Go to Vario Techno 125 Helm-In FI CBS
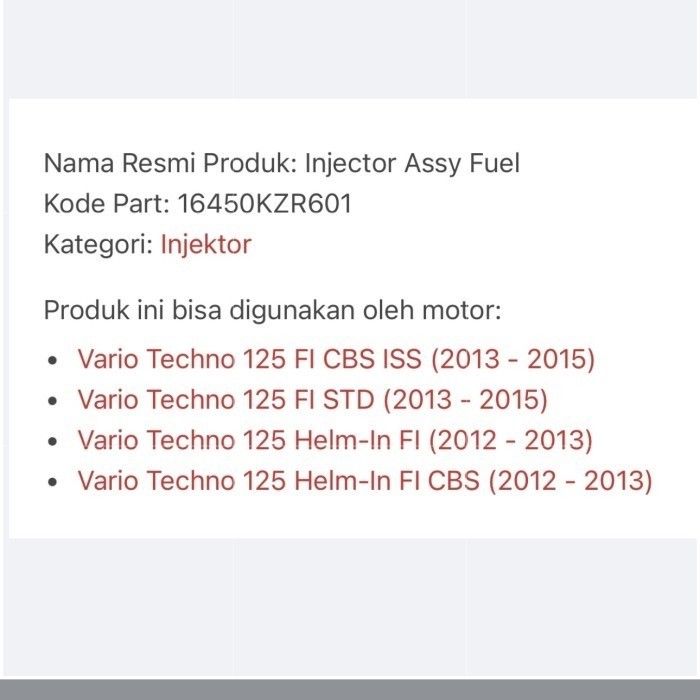The image size is (700, 700). [364, 481]
